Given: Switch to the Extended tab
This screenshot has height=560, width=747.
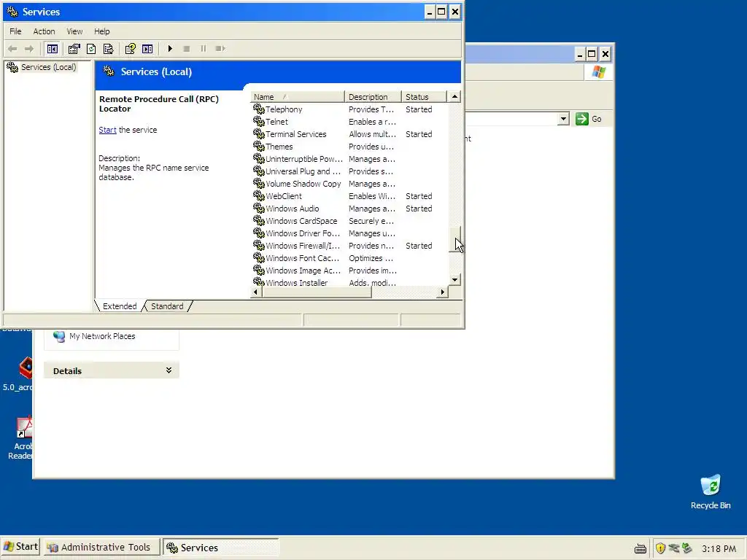Looking at the screenshot, I should [x=120, y=306].
